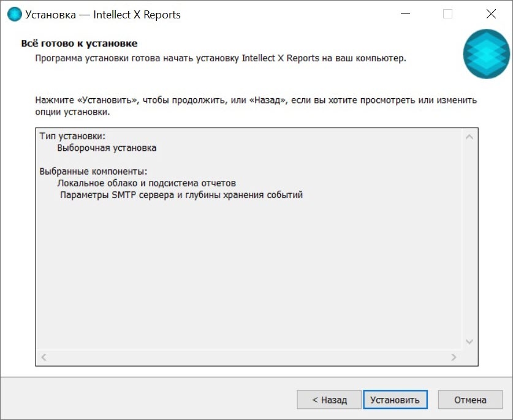Close the Intellect X Reports installer
The image size is (513, 420).
point(490,14)
